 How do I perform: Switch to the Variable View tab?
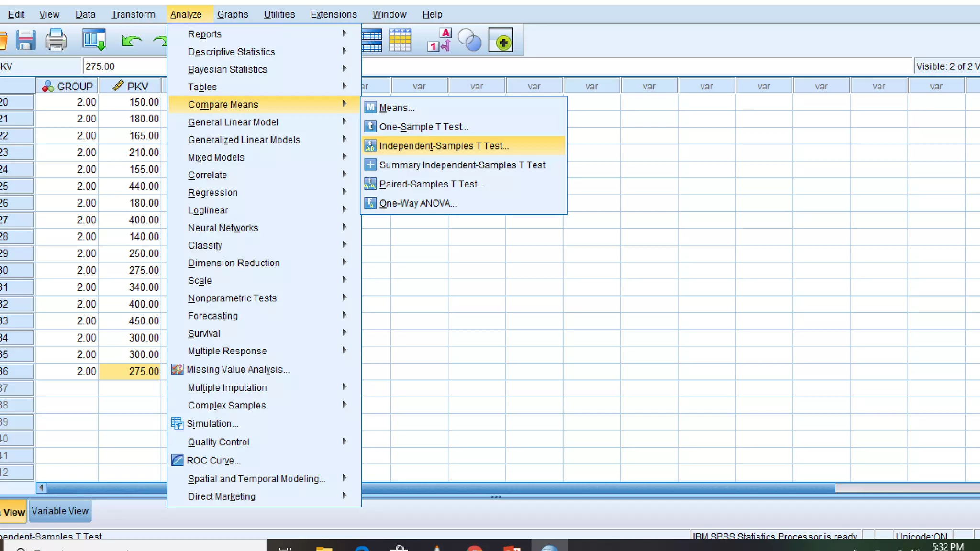tap(60, 511)
